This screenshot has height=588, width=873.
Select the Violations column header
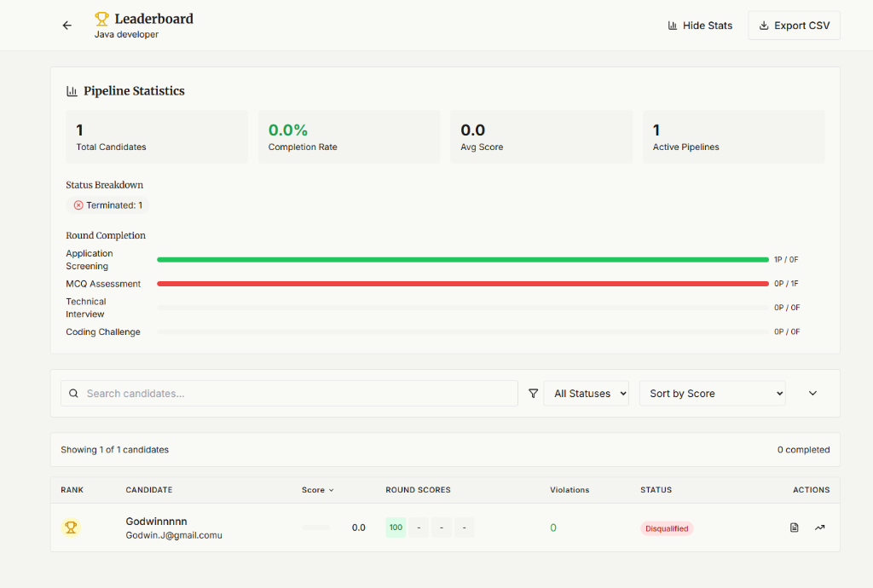[x=569, y=490]
